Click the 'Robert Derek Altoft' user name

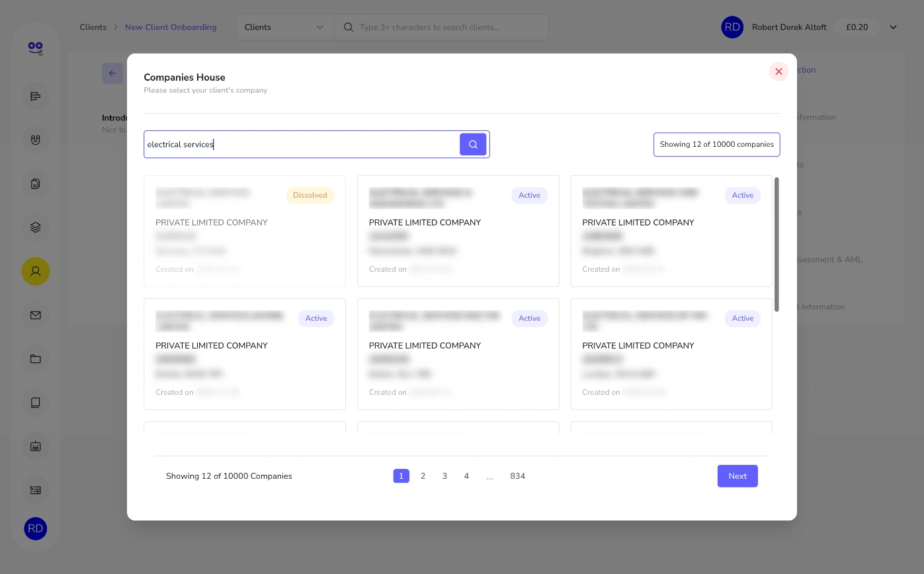tap(789, 27)
